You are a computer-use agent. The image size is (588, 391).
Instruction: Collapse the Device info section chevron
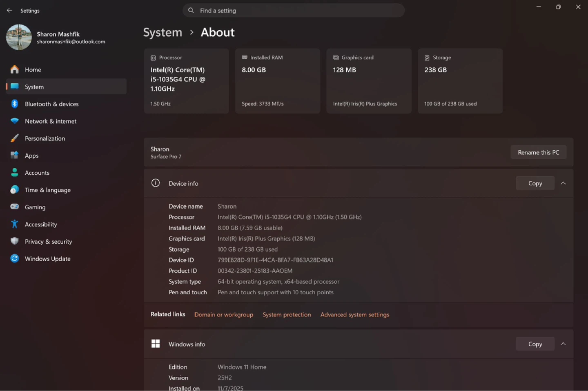point(563,183)
